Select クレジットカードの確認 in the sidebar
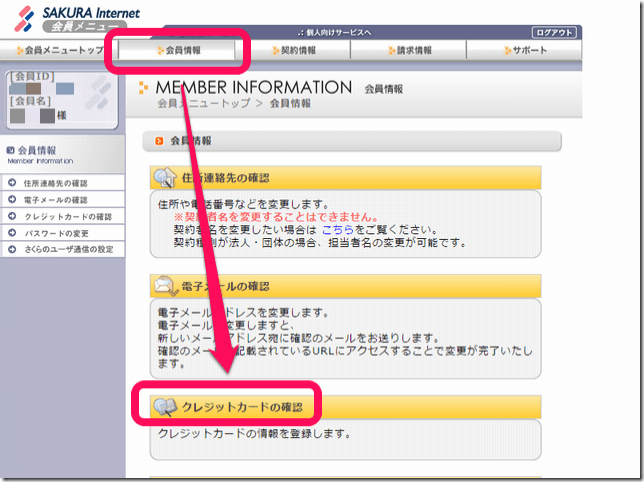Viewport: 644px width, 482px height. point(61,216)
